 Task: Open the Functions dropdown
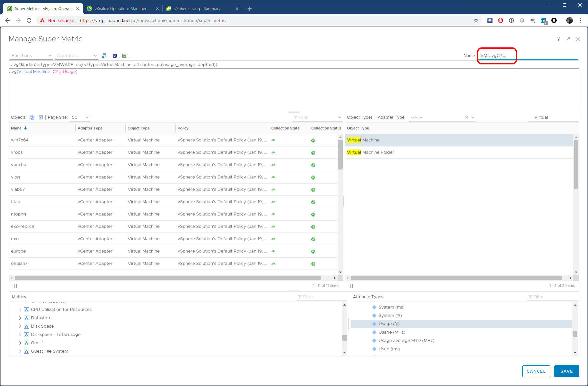(31, 56)
